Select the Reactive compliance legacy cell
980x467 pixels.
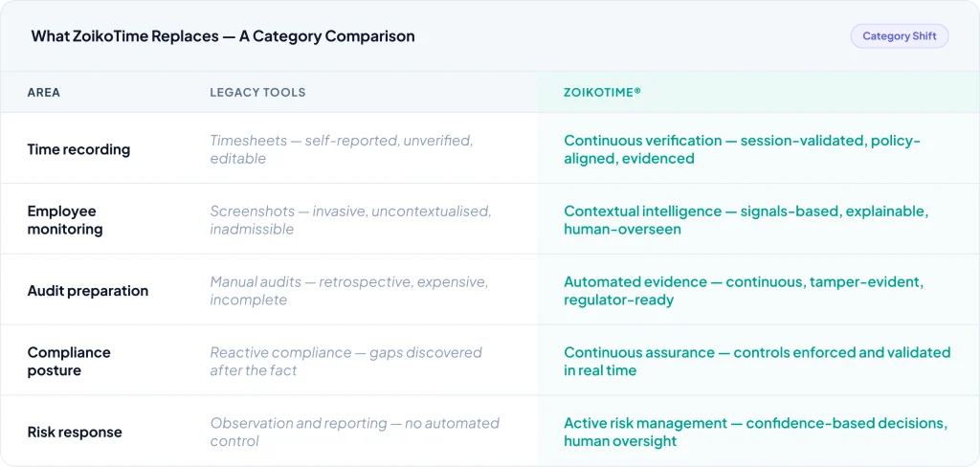(x=345, y=362)
